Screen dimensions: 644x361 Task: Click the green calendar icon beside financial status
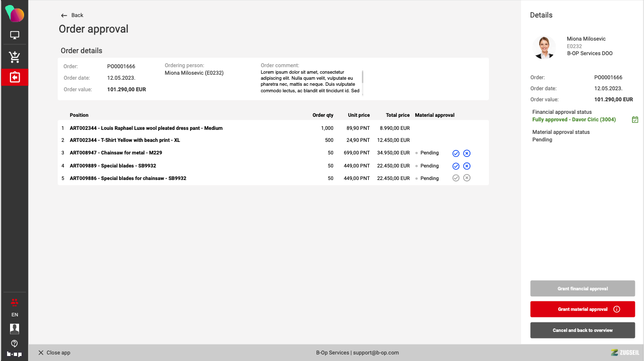point(635,120)
